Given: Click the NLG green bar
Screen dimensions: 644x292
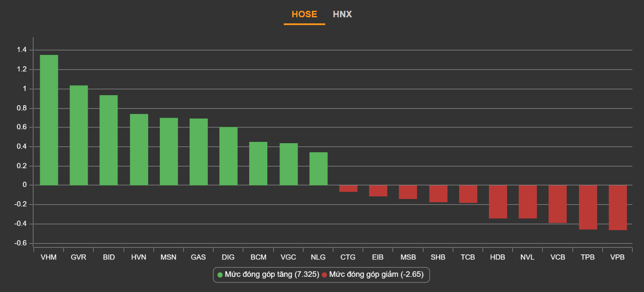Looking at the screenshot, I should click(318, 169).
